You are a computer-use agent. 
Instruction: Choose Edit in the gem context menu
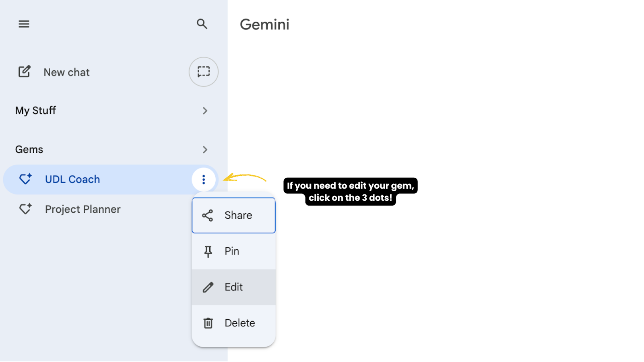[x=233, y=287]
